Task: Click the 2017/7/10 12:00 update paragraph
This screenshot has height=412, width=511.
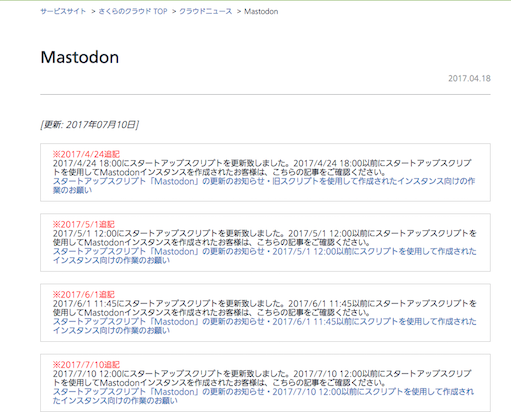Action: pyautogui.click(x=262, y=378)
